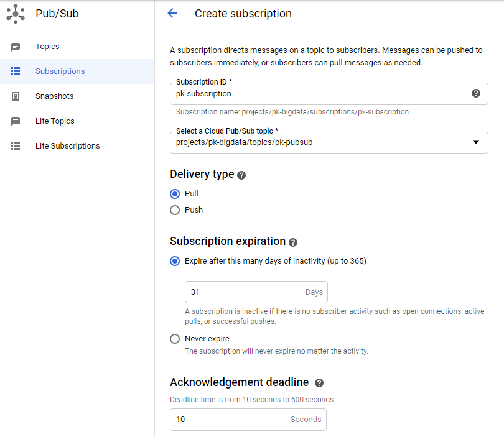Click the Subscriptions list icon
This screenshot has width=504, height=437.
[x=16, y=71]
